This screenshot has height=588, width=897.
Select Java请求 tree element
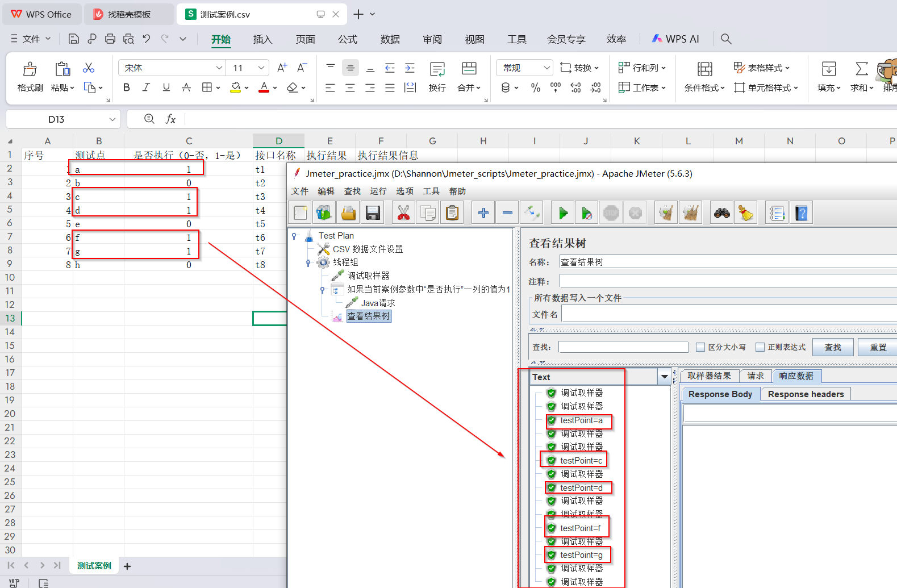(x=378, y=303)
